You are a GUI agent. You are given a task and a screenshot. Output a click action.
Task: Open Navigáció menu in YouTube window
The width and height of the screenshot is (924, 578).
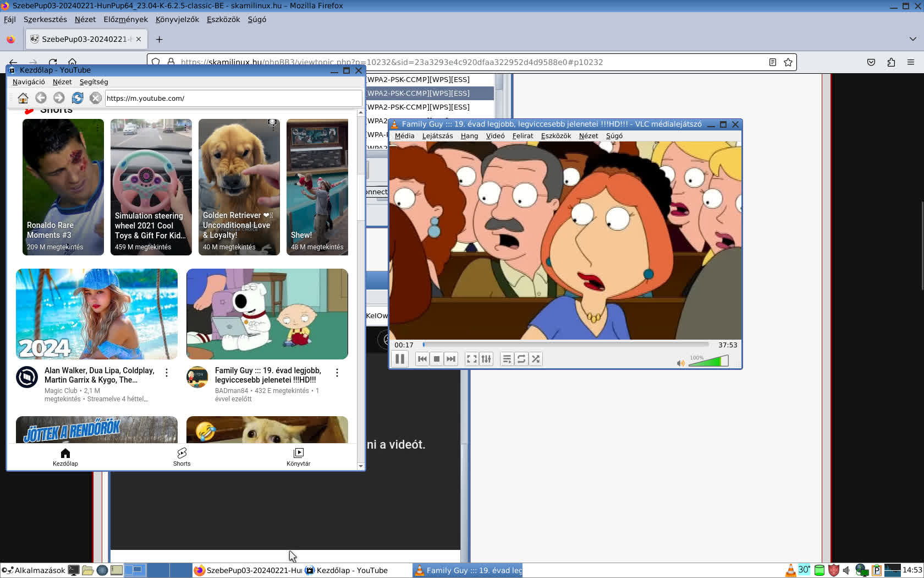point(29,81)
